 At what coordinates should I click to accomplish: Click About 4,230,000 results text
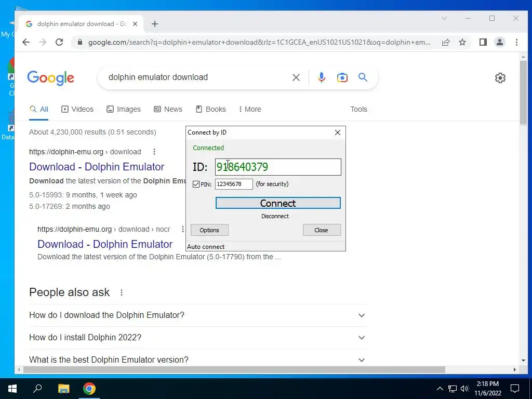click(92, 132)
